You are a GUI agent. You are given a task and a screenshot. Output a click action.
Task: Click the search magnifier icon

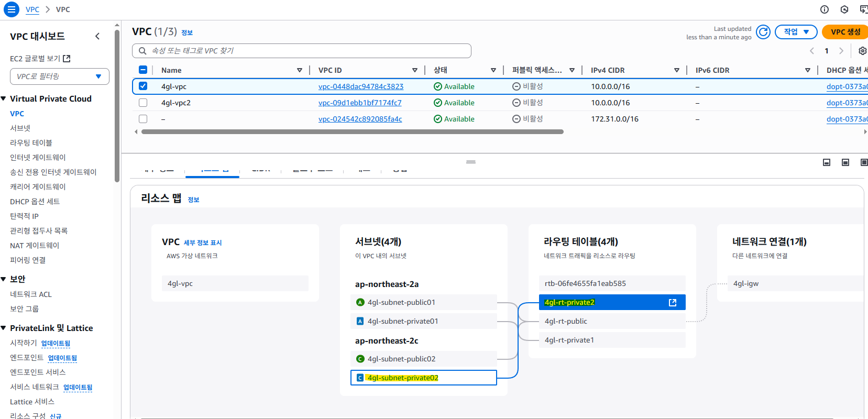click(142, 51)
